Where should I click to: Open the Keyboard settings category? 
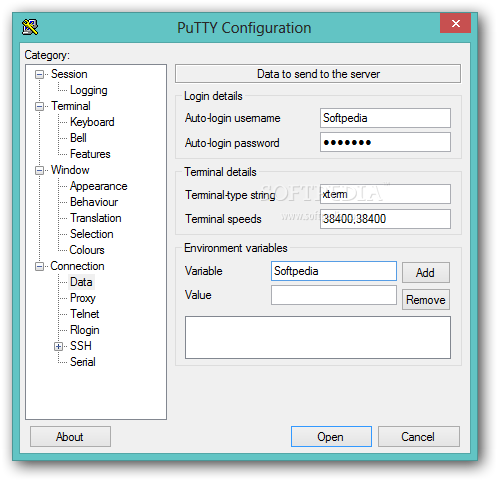click(x=92, y=122)
